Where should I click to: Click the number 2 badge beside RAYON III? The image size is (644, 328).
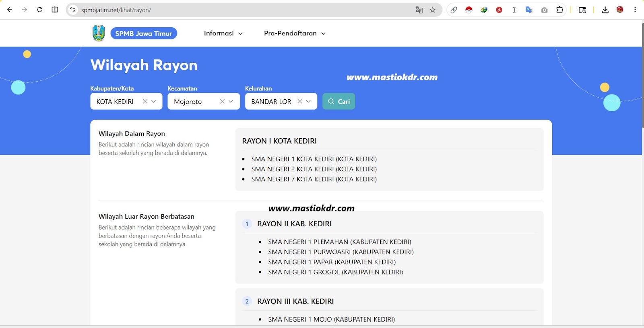pyautogui.click(x=247, y=301)
